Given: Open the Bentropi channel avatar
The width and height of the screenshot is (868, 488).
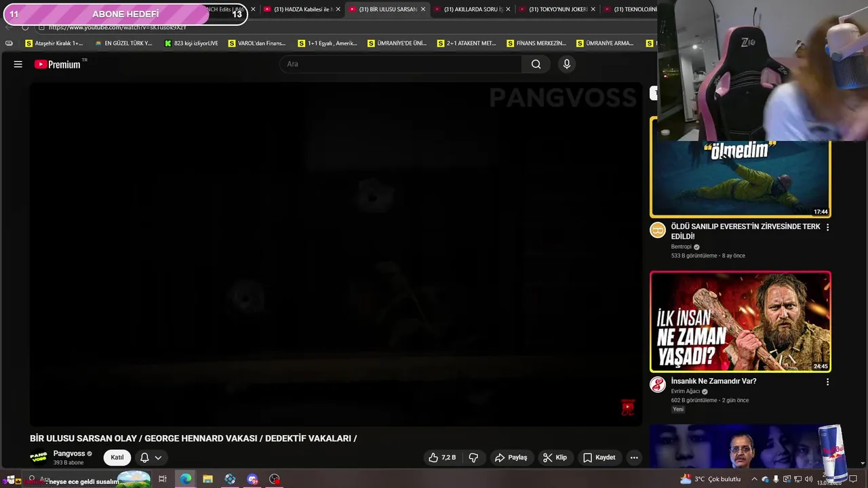Looking at the screenshot, I should click(x=658, y=230).
